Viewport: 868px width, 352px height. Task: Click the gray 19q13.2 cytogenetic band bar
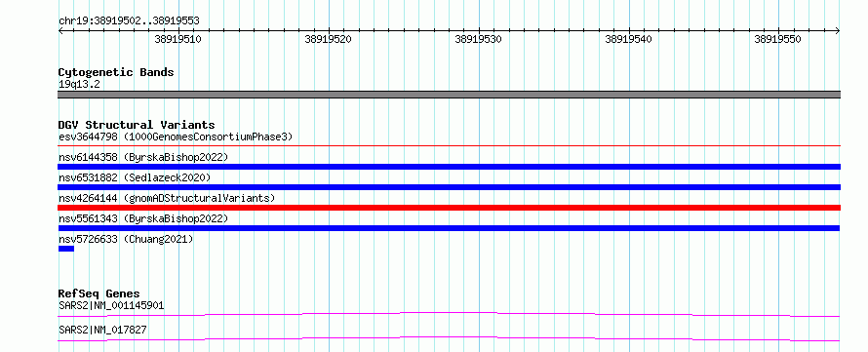pos(449,95)
